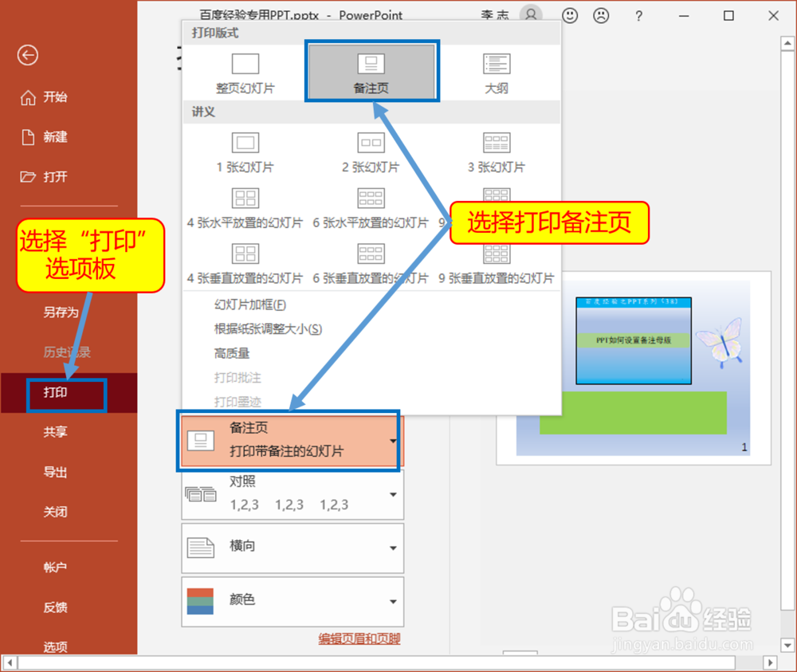
Task: Open the 共享 page
Action: pos(56,431)
